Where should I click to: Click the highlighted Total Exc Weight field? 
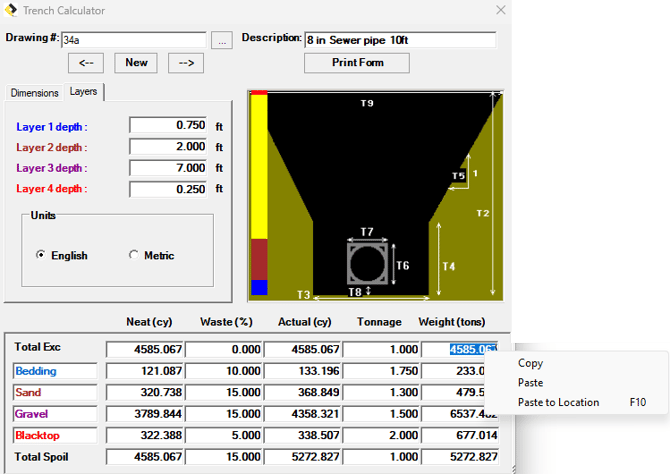click(460, 349)
